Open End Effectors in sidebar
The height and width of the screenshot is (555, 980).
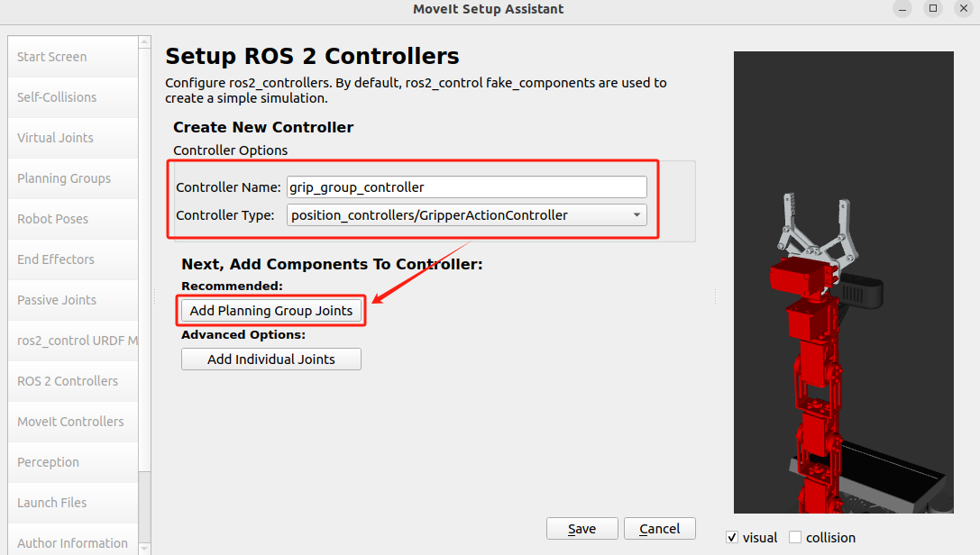point(73,259)
